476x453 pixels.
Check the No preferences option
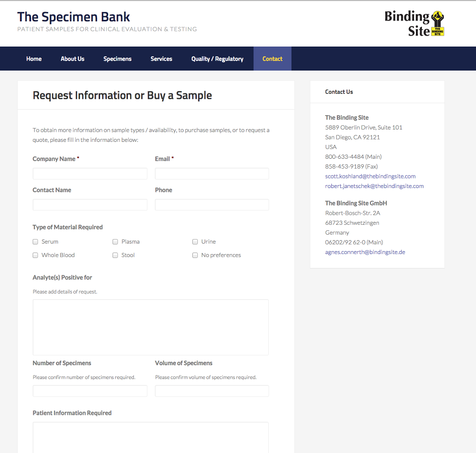(x=195, y=255)
